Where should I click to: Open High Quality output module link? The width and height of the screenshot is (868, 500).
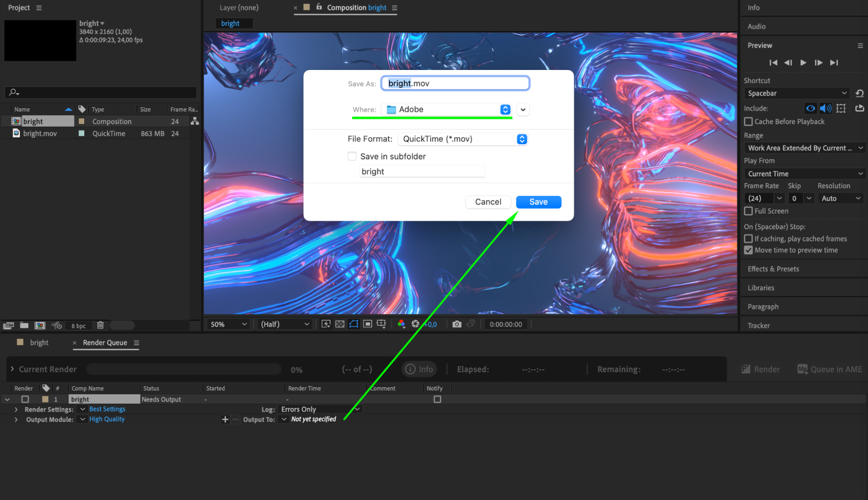click(107, 419)
